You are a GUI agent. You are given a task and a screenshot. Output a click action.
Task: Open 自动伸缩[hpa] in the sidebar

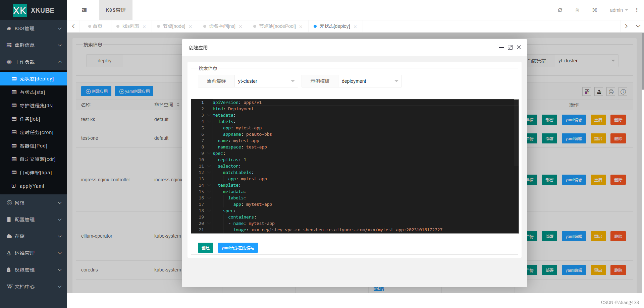(34, 173)
